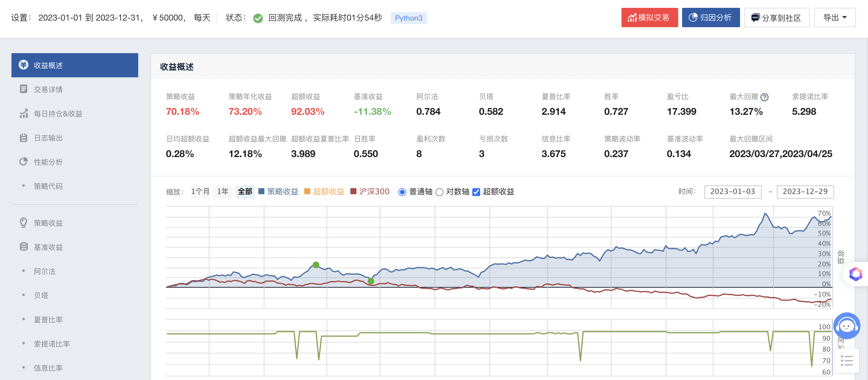Open the floating list menu icon
The width and height of the screenshot is (868, 380).
[847, 361]
